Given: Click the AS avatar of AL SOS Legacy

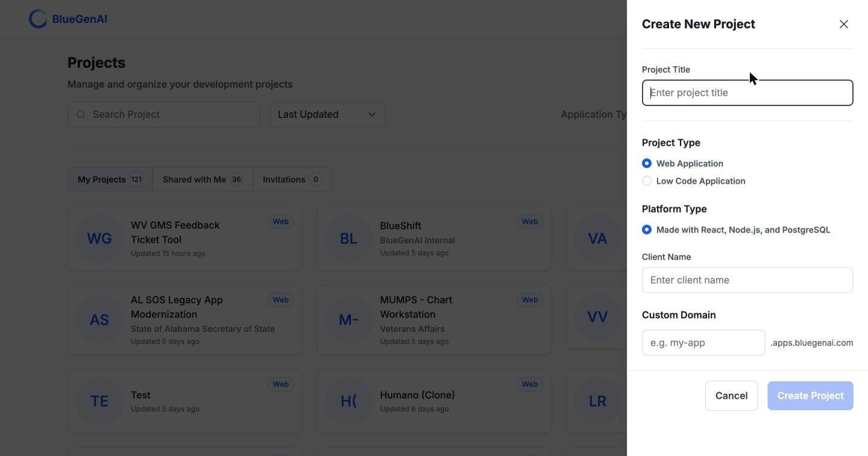Looking at the screenshot, I should click(x=99, y=320).
